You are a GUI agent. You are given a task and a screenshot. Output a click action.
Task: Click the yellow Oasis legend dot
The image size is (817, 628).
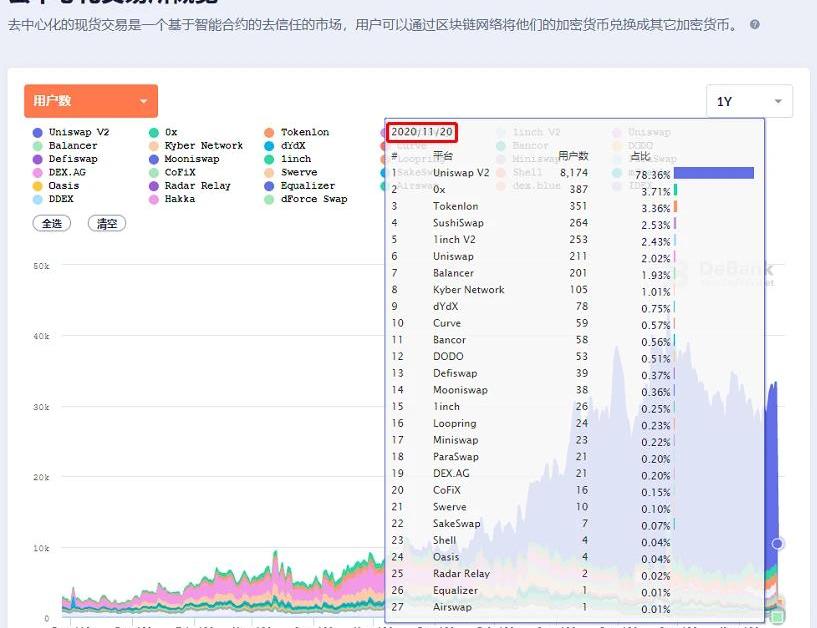point(38,186)
